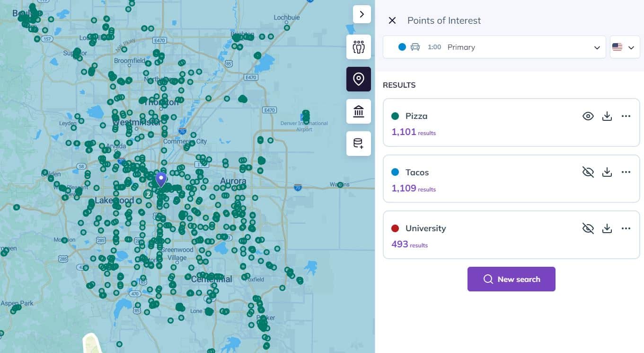
Task: Open the Pizza options three-dot menu
Action: [626, 116]
